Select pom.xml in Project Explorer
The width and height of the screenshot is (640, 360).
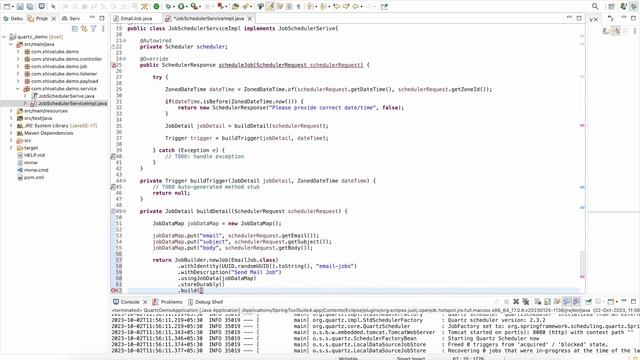coord(34,178)
